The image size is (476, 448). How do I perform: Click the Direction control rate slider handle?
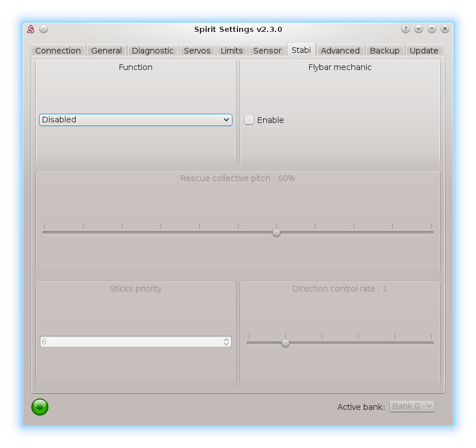(285, 343)
